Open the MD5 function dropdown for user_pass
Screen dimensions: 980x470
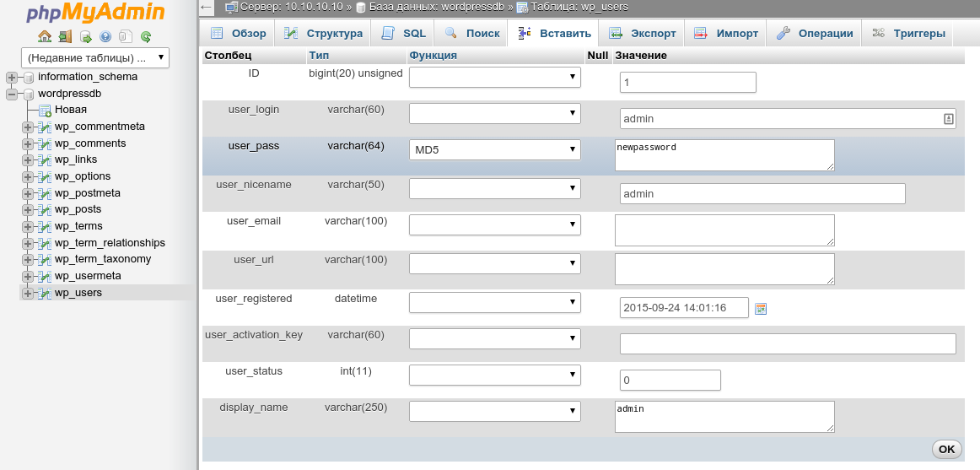pos(494,150)
